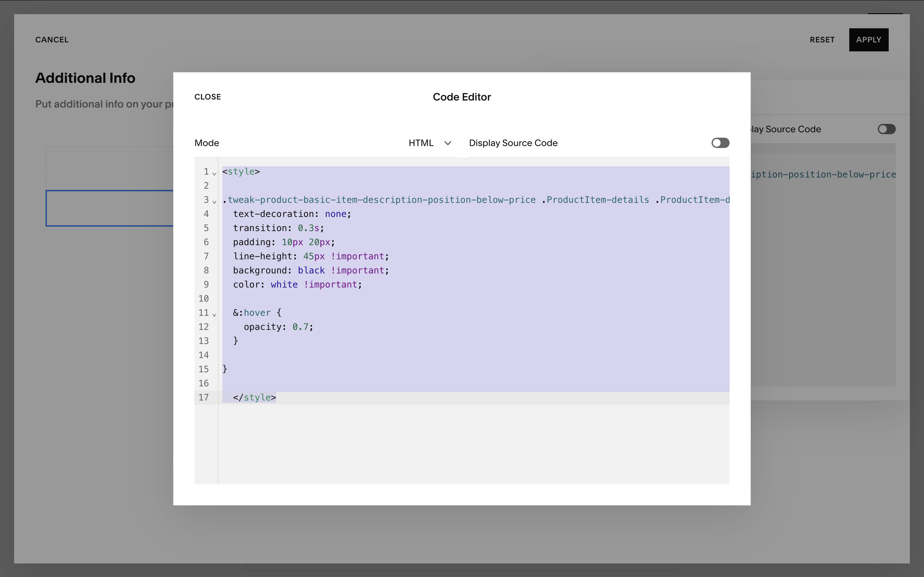
Task: Click on the opacity: 0.7 line
Action: [x=279, y=327]
